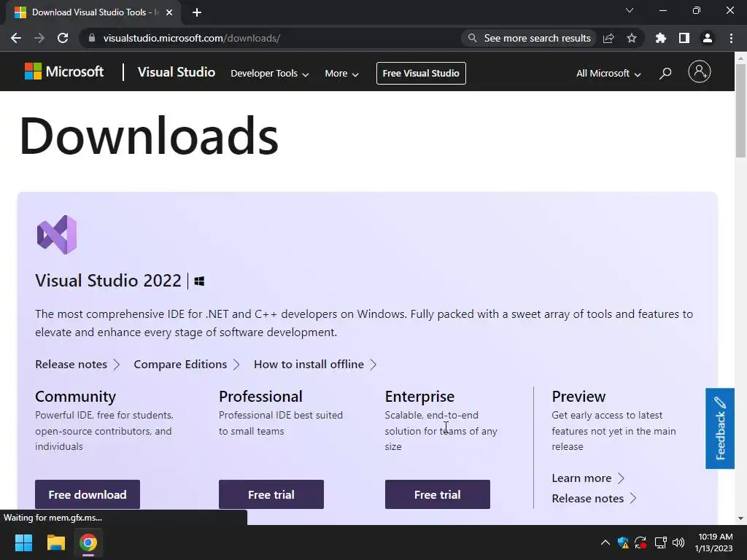The image size is (747, 560).
Task: Click the sync update tray icon
Action: coord(640,542)
